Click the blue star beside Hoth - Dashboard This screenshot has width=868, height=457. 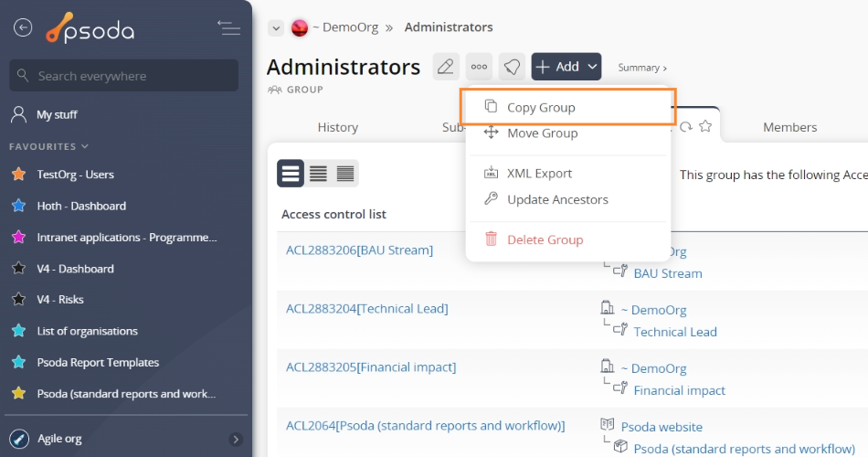(19, 206)
